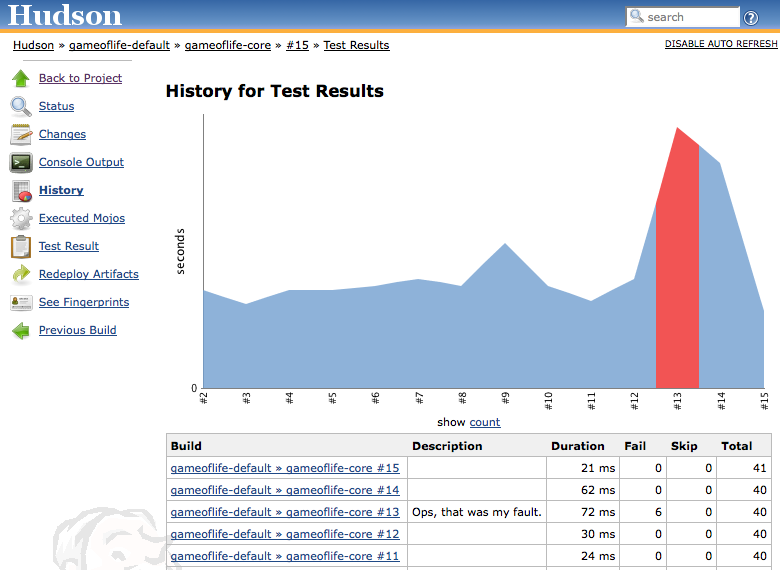Viewport: 780px width, 570px height.
Task: Click the Hudson breadcrumb link
Action: 33,45
